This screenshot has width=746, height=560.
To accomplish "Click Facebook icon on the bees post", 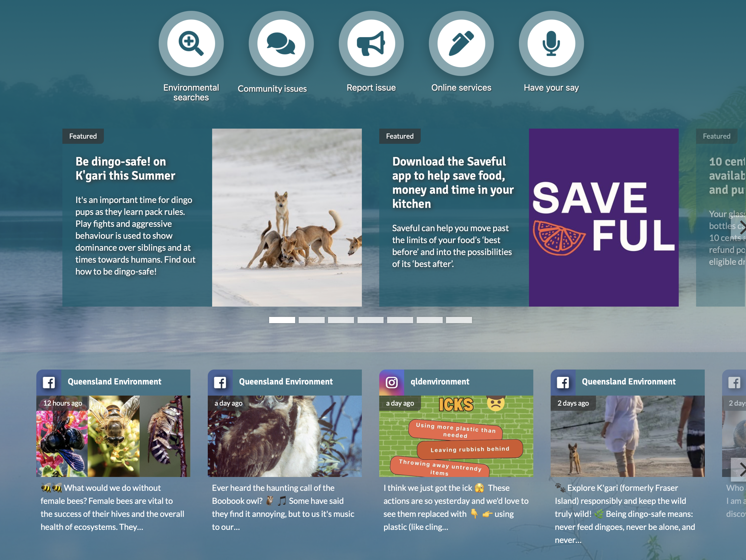I will tap(49, 383).
